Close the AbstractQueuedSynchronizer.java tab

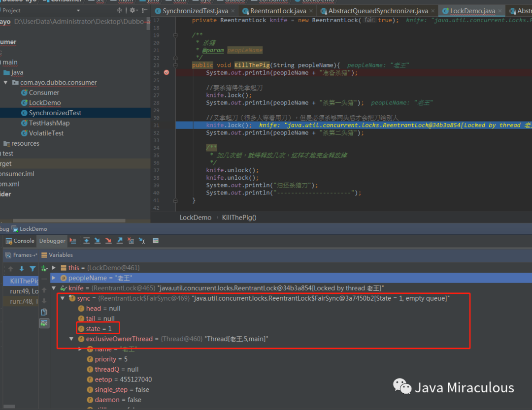433,11
